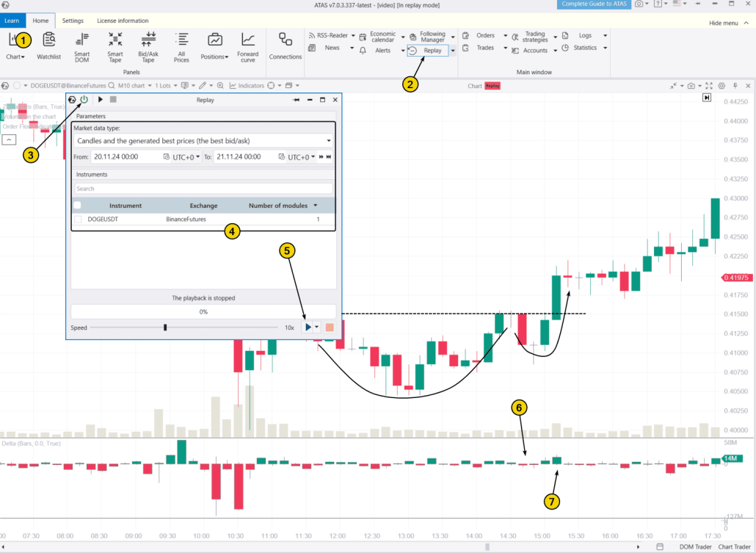Toggle the round indicator left of the DOGEUSDT symbol
This screenshot has height=553, width=756.
pos(17,86)
